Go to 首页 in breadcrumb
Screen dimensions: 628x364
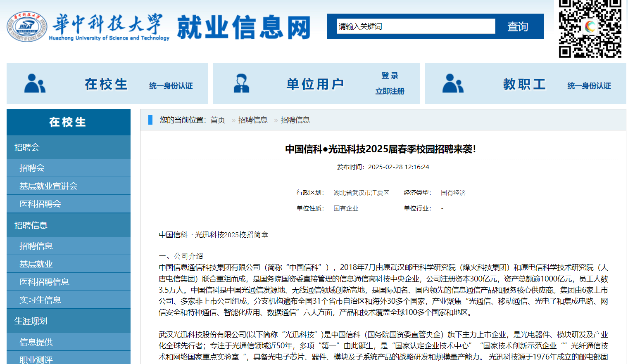(x=218, y=120)
